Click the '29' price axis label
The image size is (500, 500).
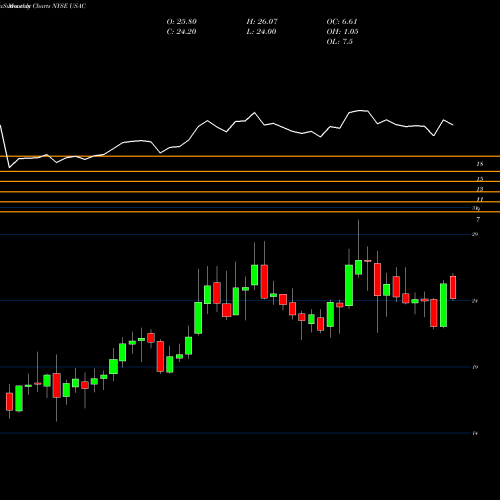[x=475, y=234]
